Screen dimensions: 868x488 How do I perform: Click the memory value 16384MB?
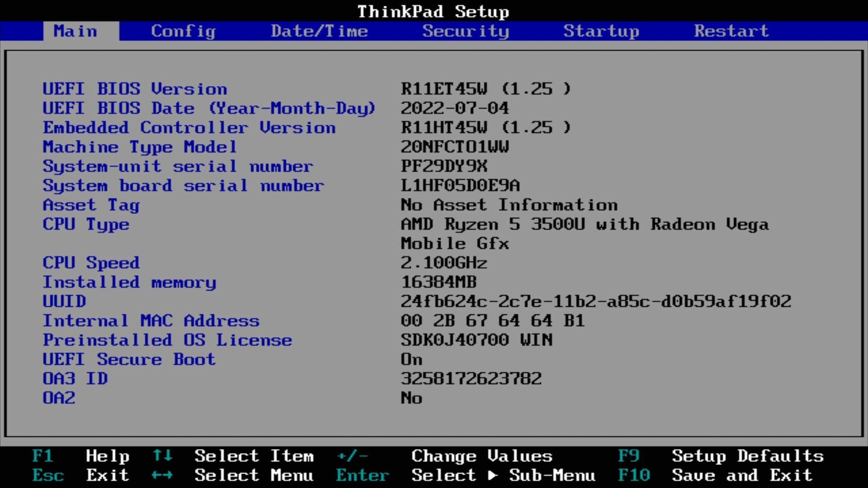point(439,282)
